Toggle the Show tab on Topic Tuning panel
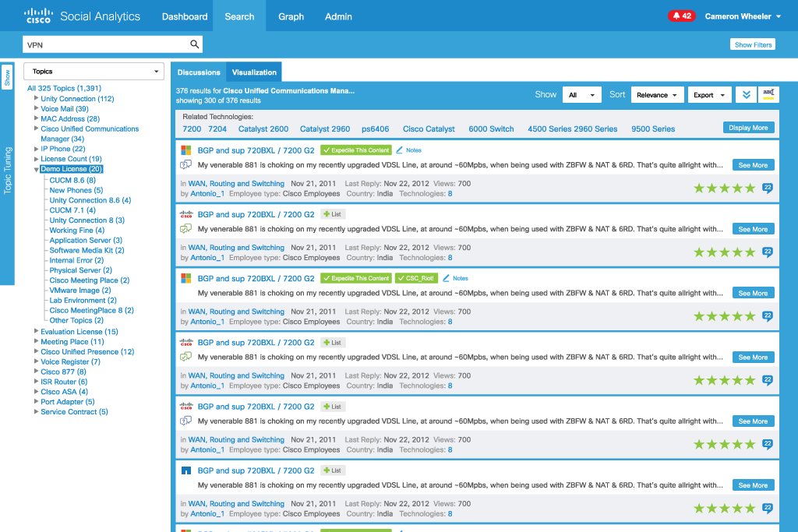 coord(7,77)
